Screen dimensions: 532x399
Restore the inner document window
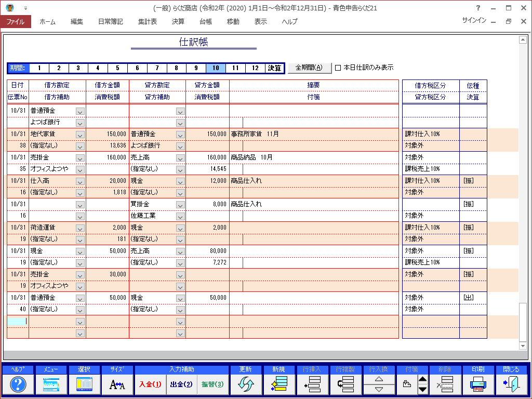pyautogui.click(x=508, y=21)
